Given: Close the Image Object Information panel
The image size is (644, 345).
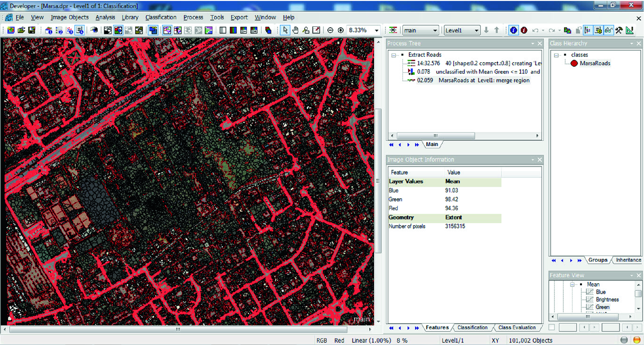Looking at the screenshot, I should click(x=540, y=159).
